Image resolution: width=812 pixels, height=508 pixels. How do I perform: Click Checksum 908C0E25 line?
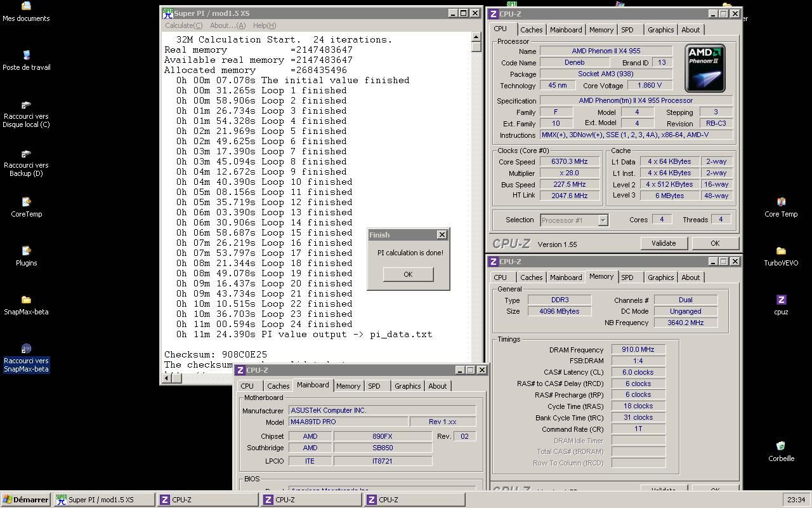(216, 354)
